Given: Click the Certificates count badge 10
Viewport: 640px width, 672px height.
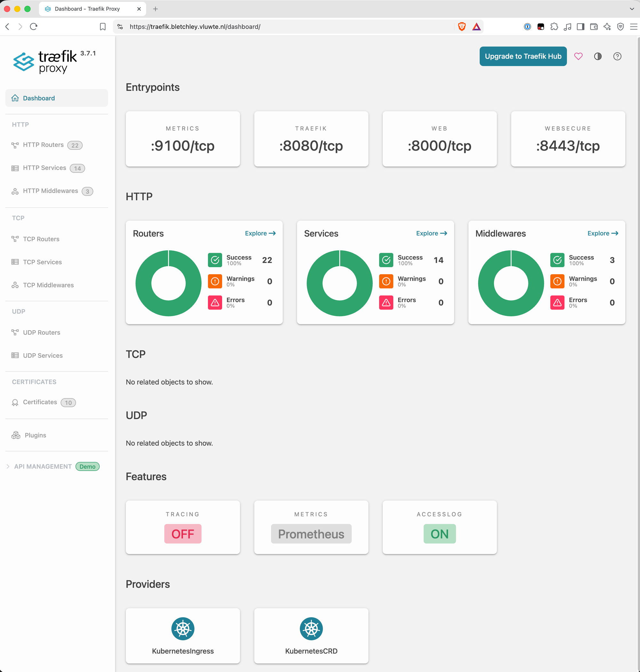Looking at the screenshot, I should pyautogui.click(x=68, y=403).
